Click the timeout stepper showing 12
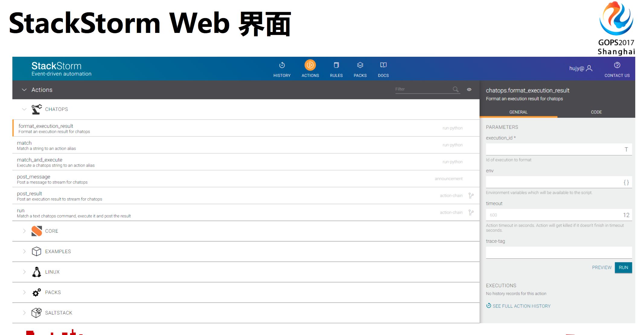 626,215
